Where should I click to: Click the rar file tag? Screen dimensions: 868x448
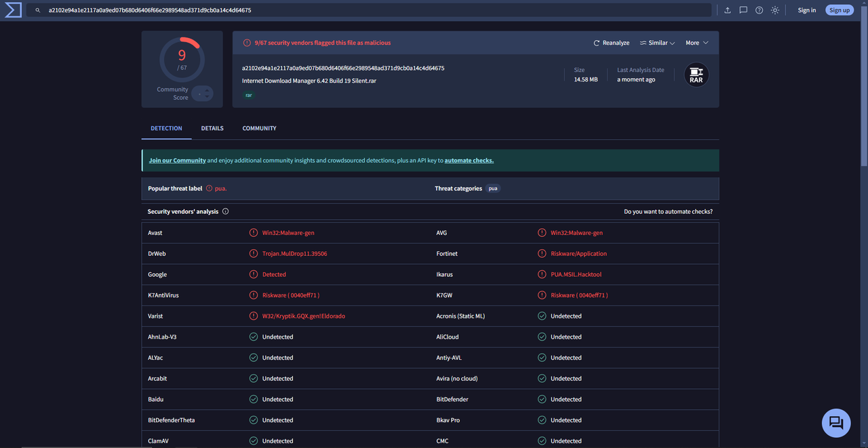coord(249,95)
